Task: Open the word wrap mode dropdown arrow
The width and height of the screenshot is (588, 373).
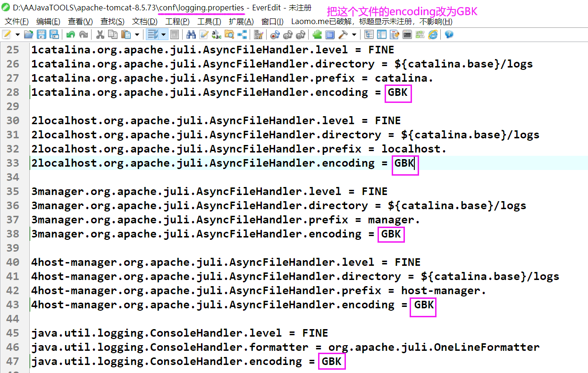Action: 163,34
